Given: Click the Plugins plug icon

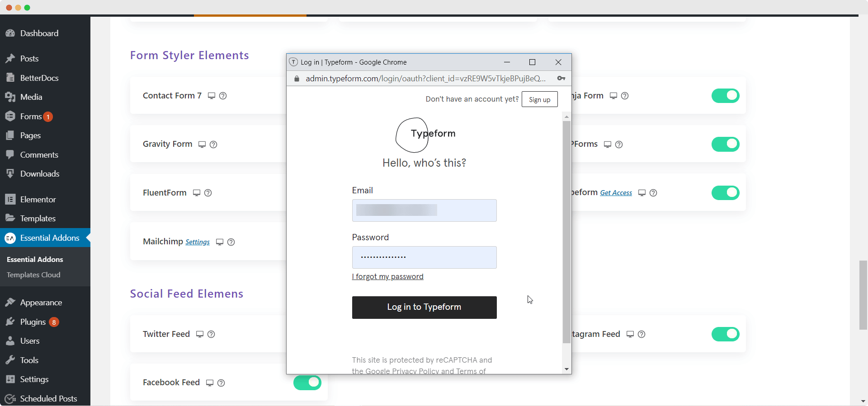Looking at the screenshot, I should pos(10,322).
